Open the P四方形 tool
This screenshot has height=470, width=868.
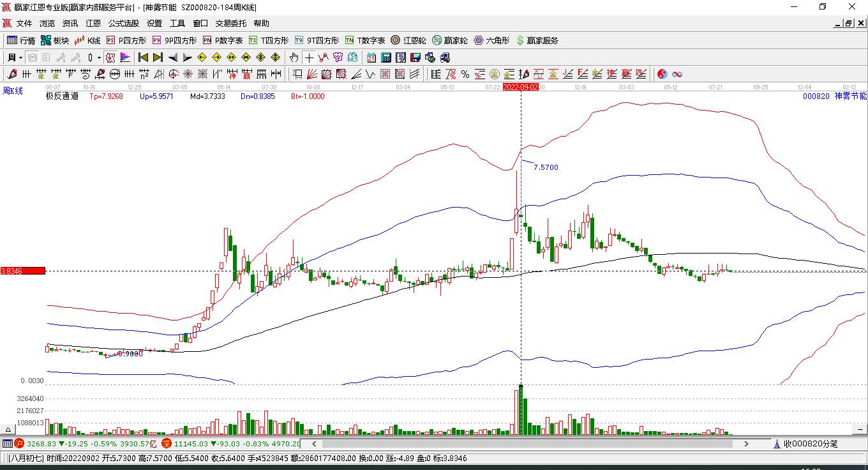126,40
